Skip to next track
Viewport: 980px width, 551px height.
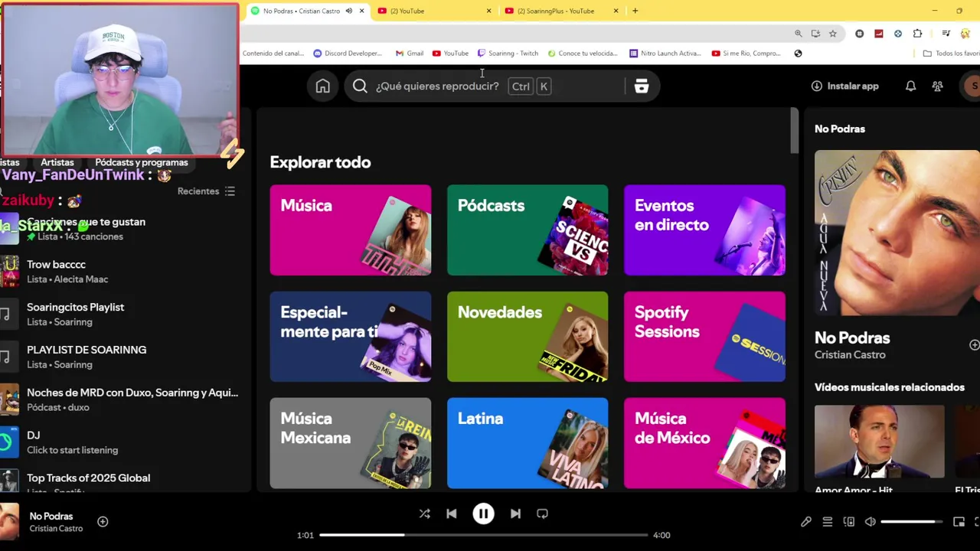pos(515,514)
